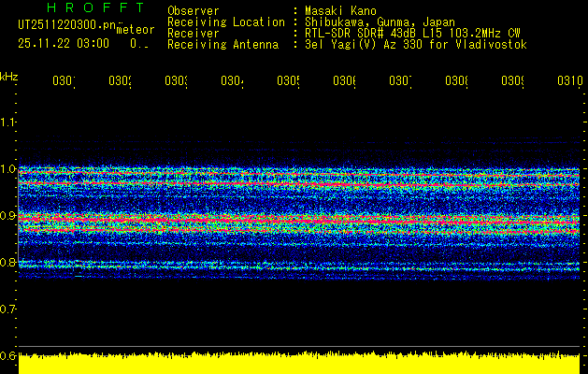Image resolution: width=588 pixels, height=374 pixels.
Task: Click Shibukawa, Gunma, Japan location text
Action: [x=369, y=22]
